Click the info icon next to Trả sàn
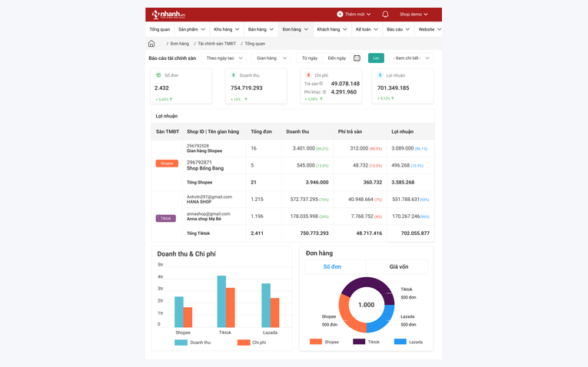 pos(321,84)
